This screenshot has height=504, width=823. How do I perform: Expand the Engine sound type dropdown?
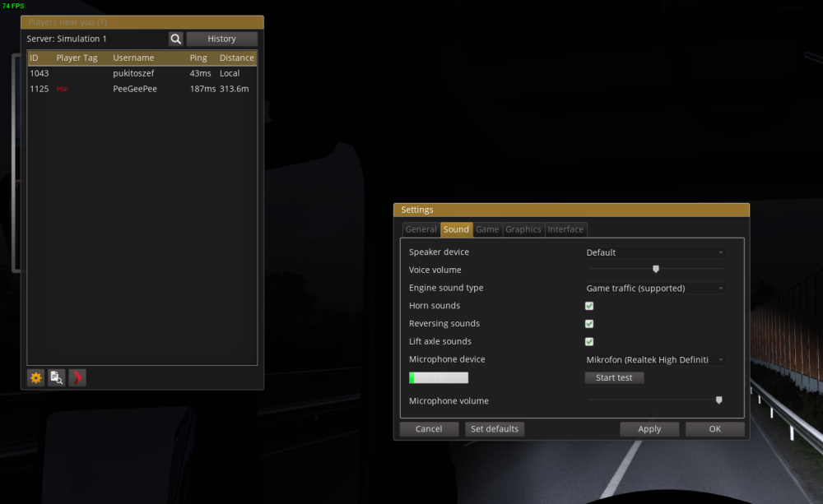click(656, 289)
